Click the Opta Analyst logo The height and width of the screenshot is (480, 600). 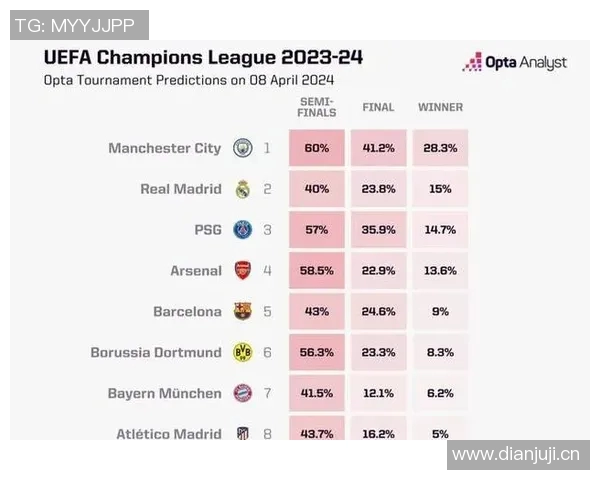click(x=514, y=62)
